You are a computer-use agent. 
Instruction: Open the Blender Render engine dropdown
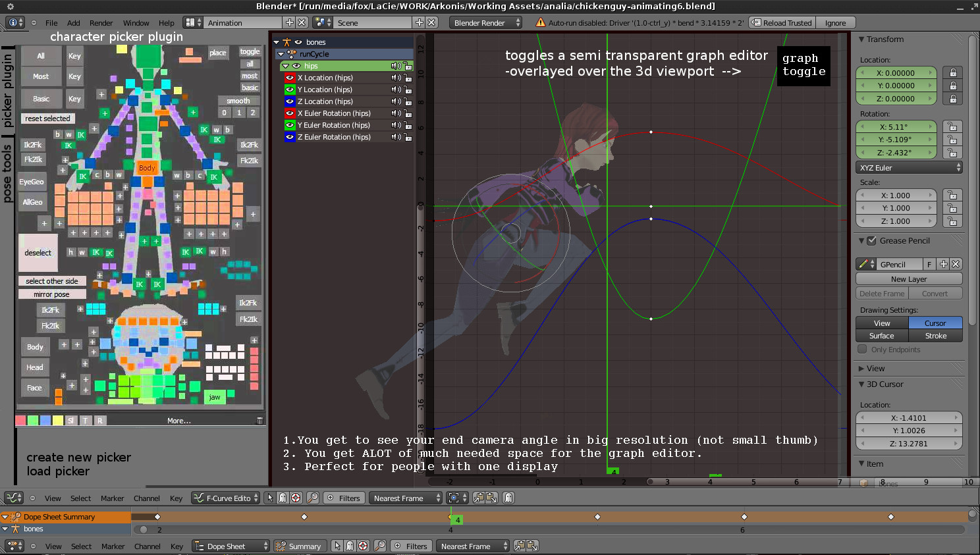click(x=485, y=22)
